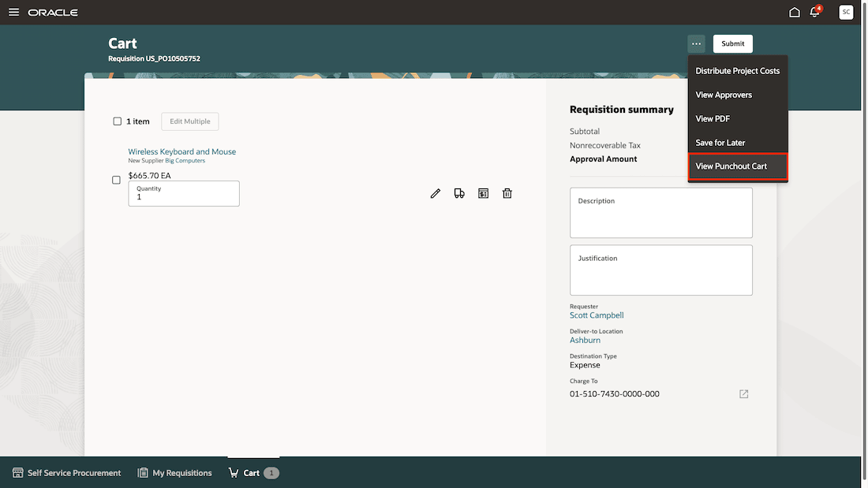Screen dimensions: 868x488
Task: Click into the Description text box
Action: pyautogui.click(x=661, y=213)
